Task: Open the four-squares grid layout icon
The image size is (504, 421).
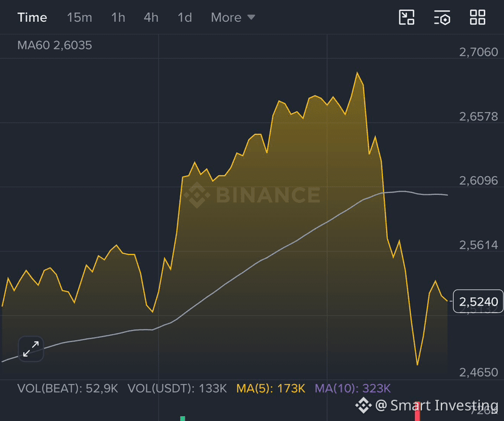Action: coord(477,18)
